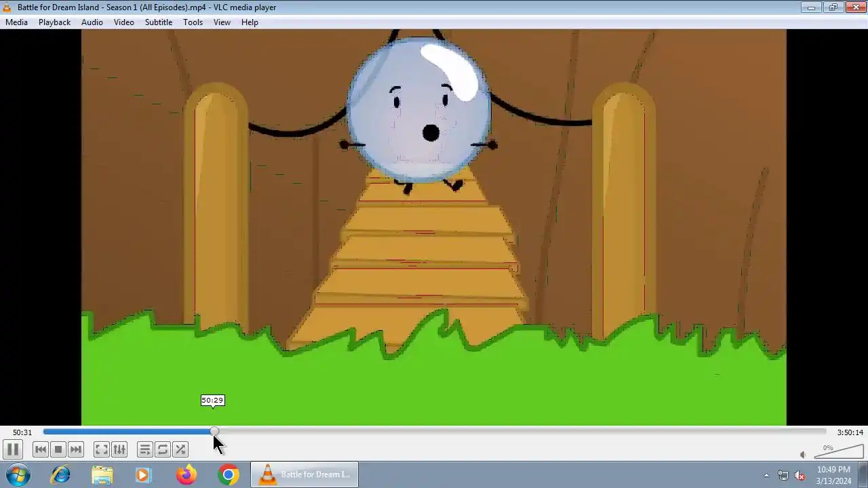Open File Explorer from taskbar
Viewport: 868px width, 488px height.
[x=102, y=474]
